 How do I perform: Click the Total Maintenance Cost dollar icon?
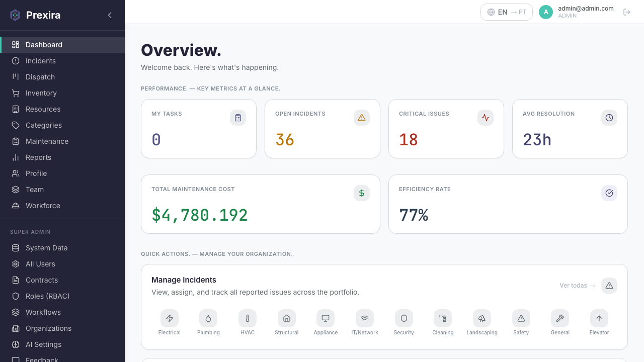tap(362, 193)
